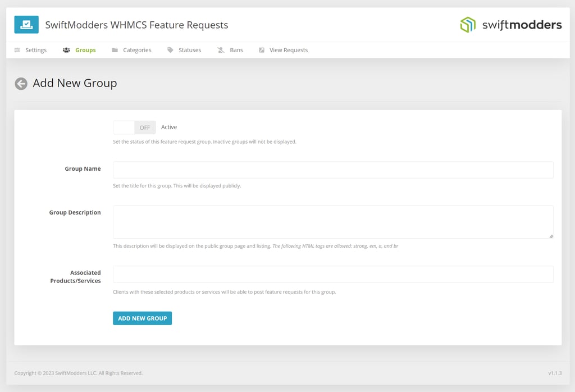Click the Categories folder icon
Viewport: 575px width, 392px height.
click(x=115, y=50)
